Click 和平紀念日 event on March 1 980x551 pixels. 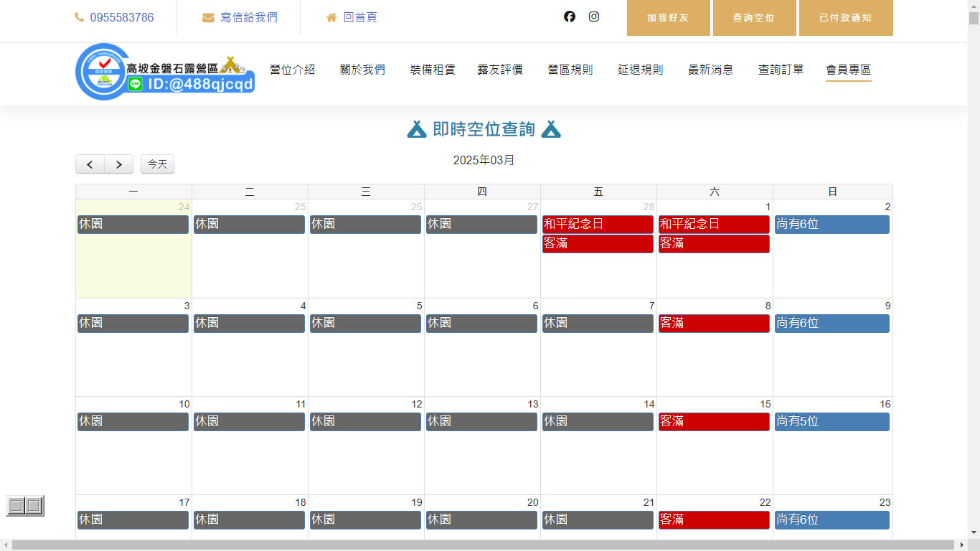pos(715,225)
